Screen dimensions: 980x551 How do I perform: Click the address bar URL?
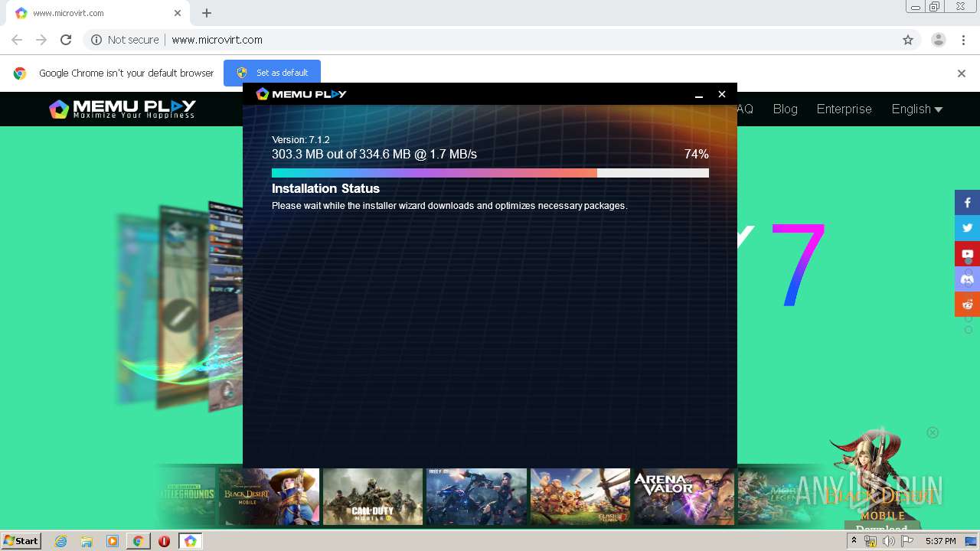tap(217, 40)
